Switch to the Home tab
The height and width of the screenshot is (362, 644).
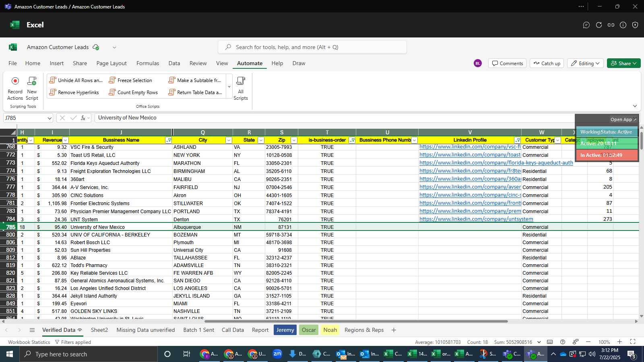(33, 63)
